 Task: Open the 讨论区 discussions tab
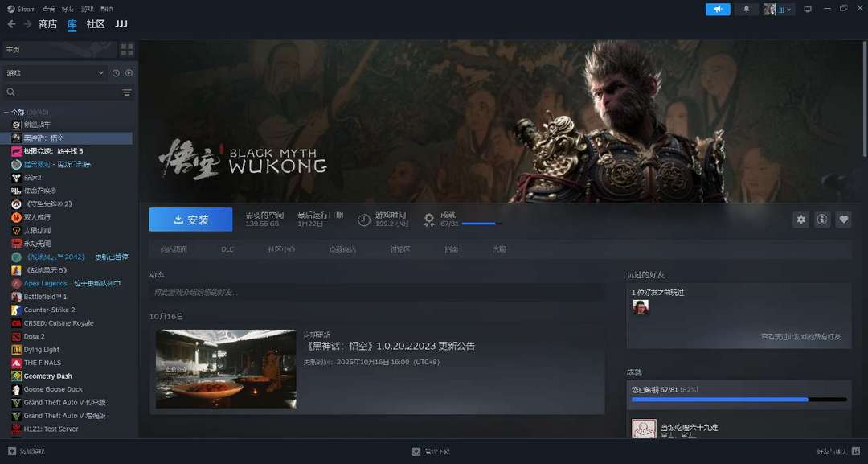pyautogui.click(x=399, y=249)
